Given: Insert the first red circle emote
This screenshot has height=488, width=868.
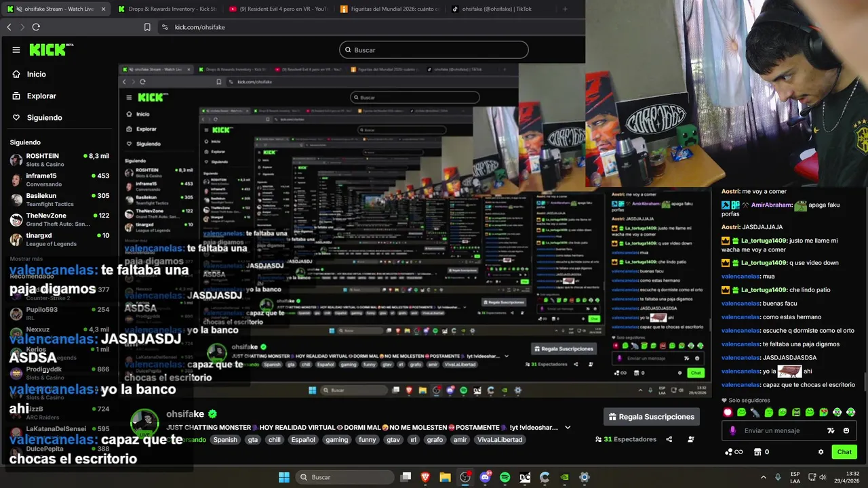Looking at the screenshot, I should (728, 412).
